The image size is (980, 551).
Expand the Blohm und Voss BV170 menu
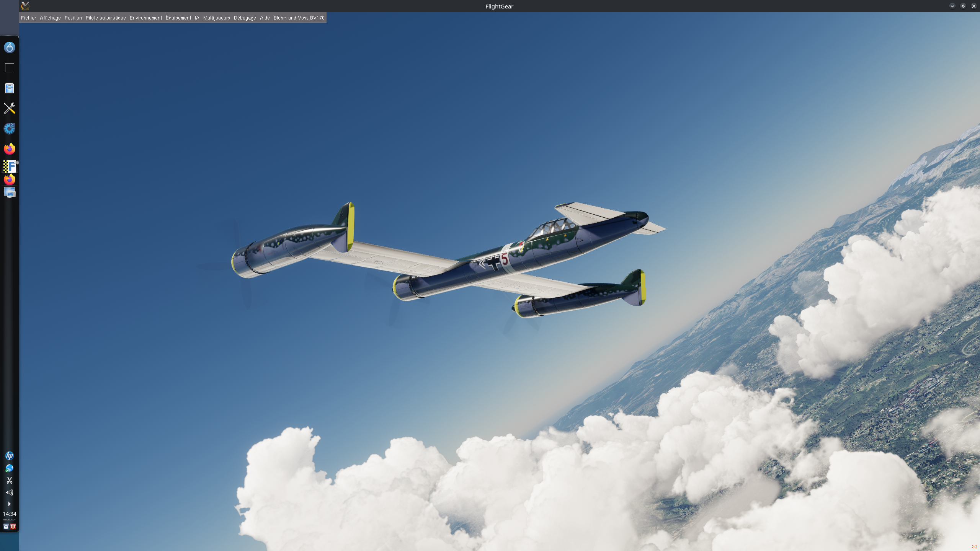coord(299,18)
